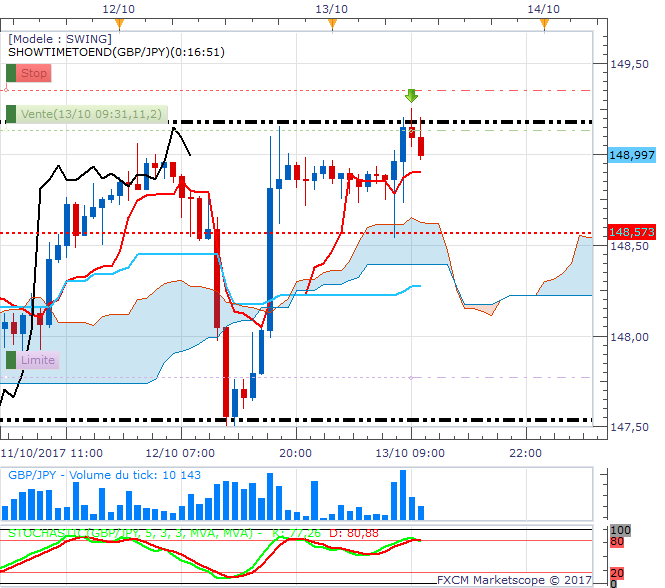The width and height of the screenshot is (665, 588).
Task: Click the red price level tag 148,573
Action: tap(632, 232)
